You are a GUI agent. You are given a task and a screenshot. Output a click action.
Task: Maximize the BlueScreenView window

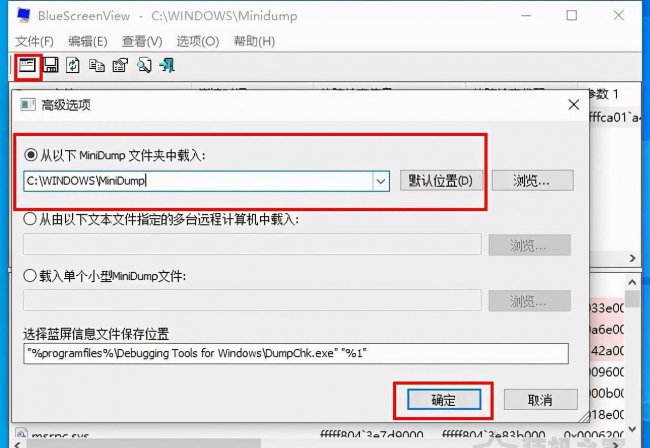pyautogui.click(x=572, y=15)
